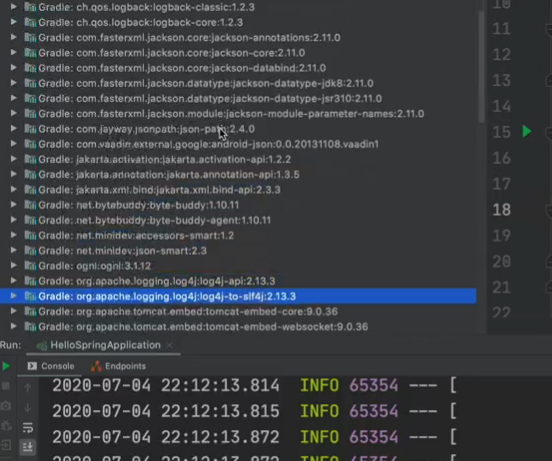Viewport: 552px width, 461px height.
Task: Expand the jackson-datatype-jdk8 node
Action: click(x=13, y=83)
